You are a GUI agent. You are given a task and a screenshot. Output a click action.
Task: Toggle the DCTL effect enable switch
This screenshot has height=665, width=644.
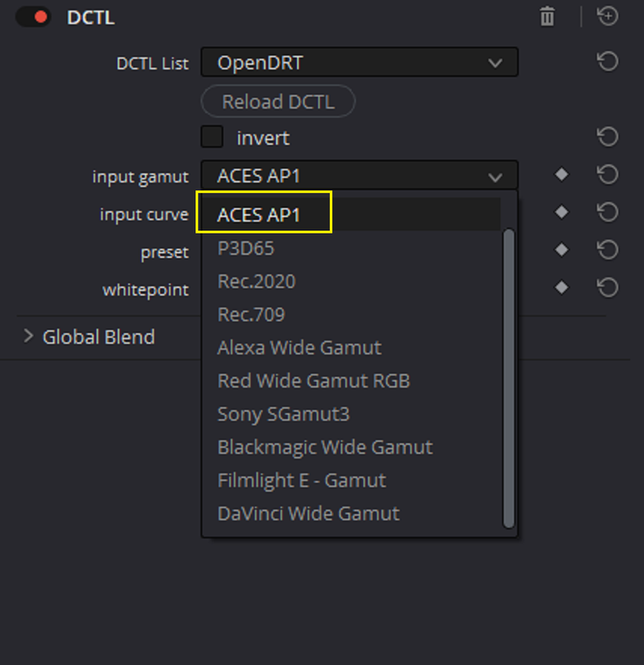click(33, 17)
